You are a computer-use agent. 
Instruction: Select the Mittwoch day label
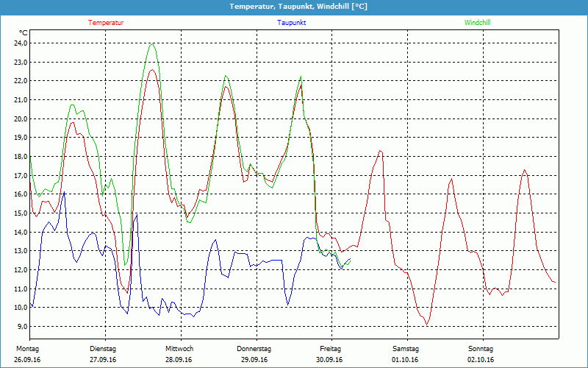(x=179, y=349)
